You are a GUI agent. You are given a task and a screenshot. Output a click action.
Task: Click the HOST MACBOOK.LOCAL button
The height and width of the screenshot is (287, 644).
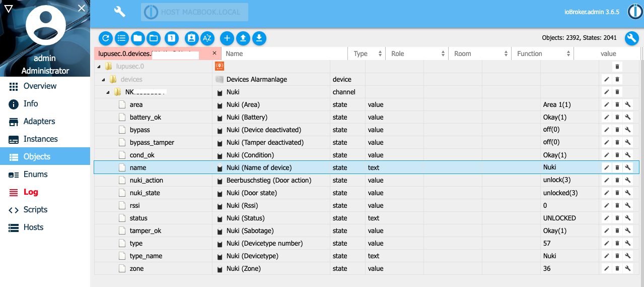click(195, 12)
